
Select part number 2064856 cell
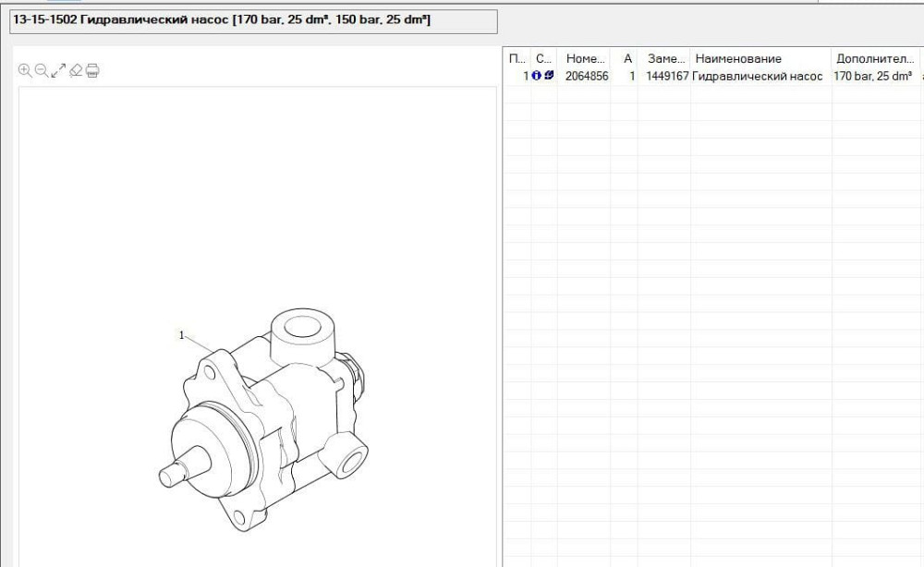(587, 77)
